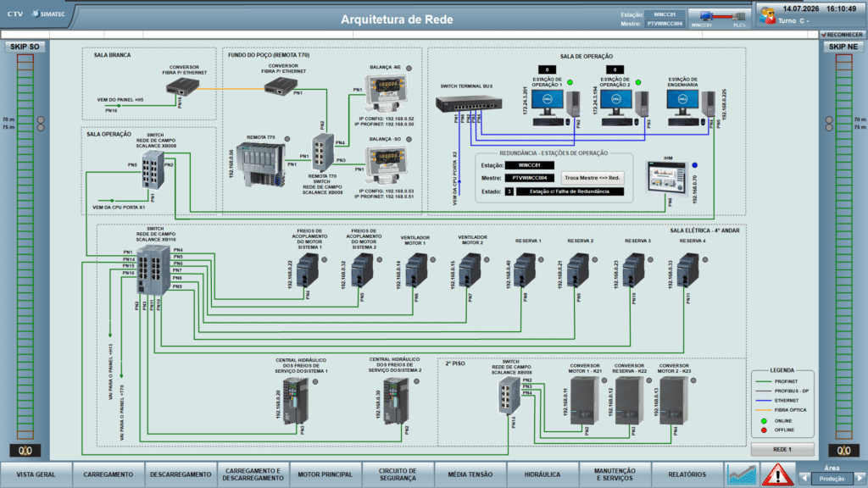This screenshot has height=488, width=868.
Task: Click the SKIP SO value display
Action: tap(25, 451)
